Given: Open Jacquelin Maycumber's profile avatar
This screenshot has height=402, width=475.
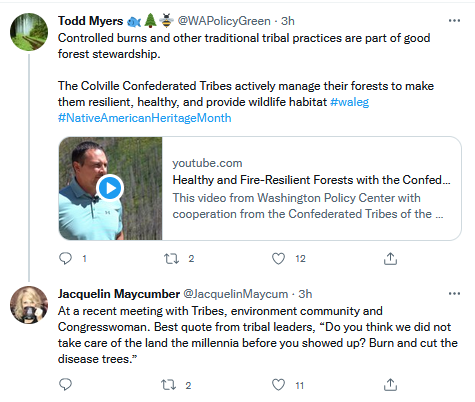Looking at the screenshot, I should pyautogui.click(x=29, y=305).
